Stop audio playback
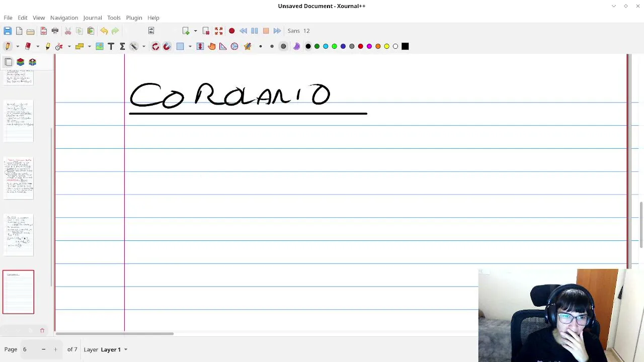 coord(266,31)
